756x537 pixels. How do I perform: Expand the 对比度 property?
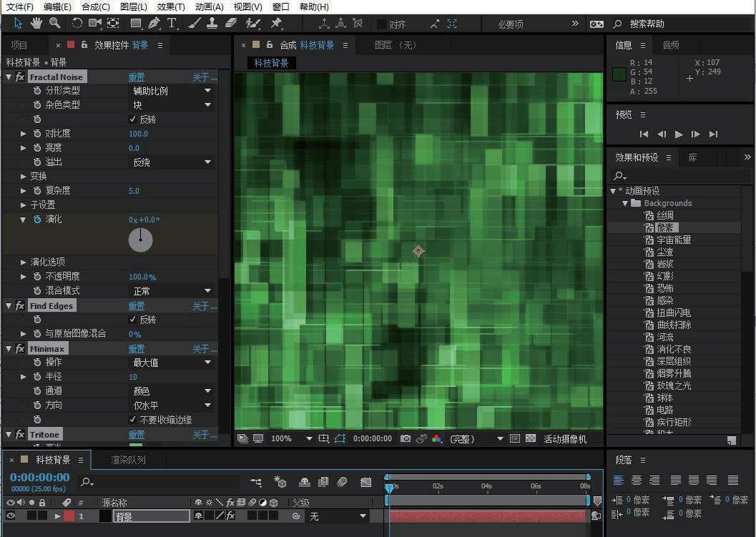tap(24, 134)
